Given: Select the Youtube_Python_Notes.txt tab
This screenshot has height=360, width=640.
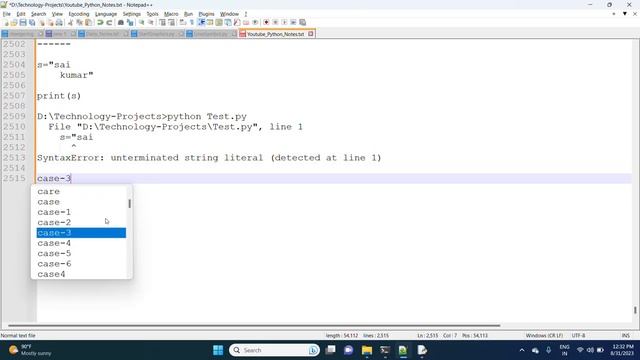Looking at the screenshot, I should click(276, 34).
